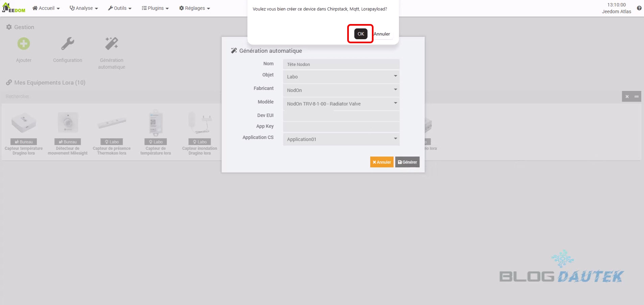Open the Application CS dropdown
The width and height of the screenshot is (644, 305).
tap(341, 139)
